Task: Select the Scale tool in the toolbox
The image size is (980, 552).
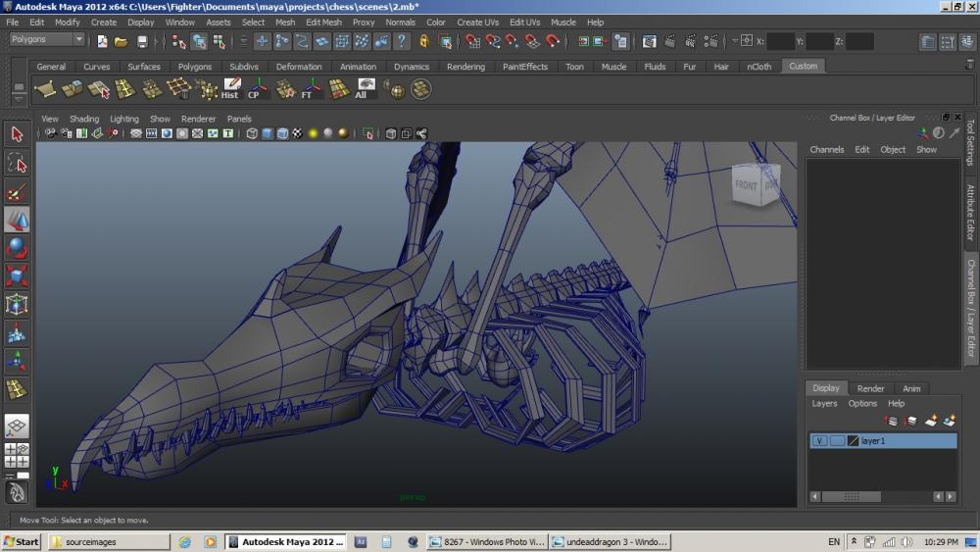Action: (17, 276)
